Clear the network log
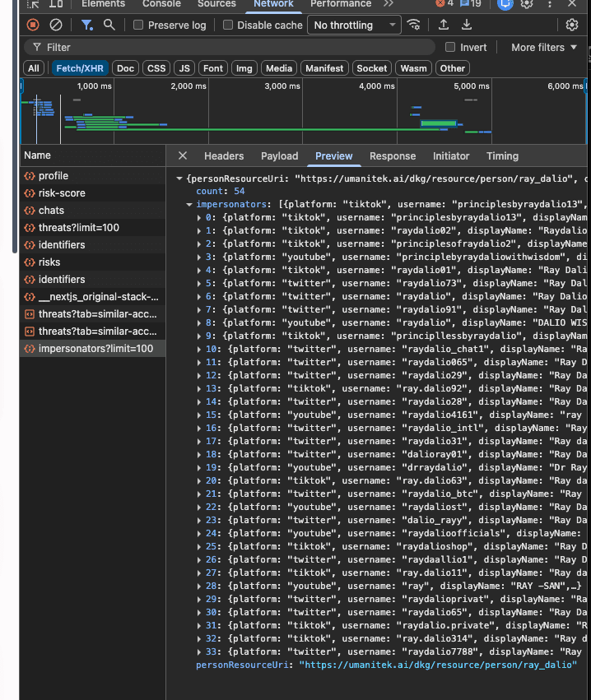The image size is (591, 700). pyautogui.click(x=56, y=25)
